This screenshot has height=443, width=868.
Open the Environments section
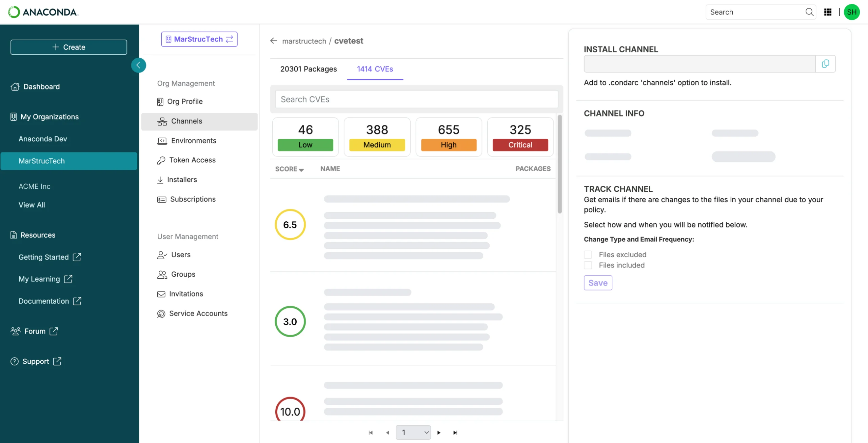[193, 140]
